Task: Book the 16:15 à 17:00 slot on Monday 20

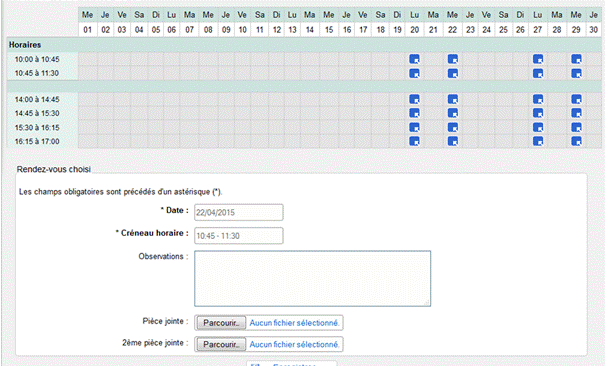Action: coord(414,141)
